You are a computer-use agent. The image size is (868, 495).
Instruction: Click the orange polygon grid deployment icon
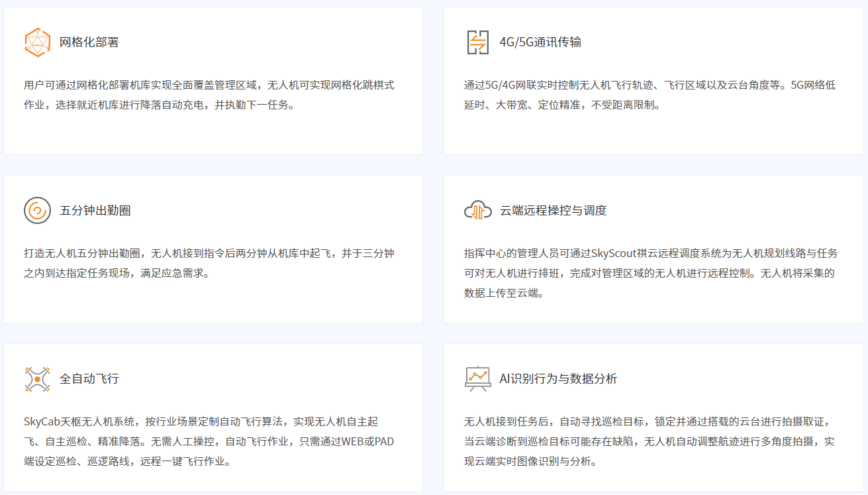[37, 42]
